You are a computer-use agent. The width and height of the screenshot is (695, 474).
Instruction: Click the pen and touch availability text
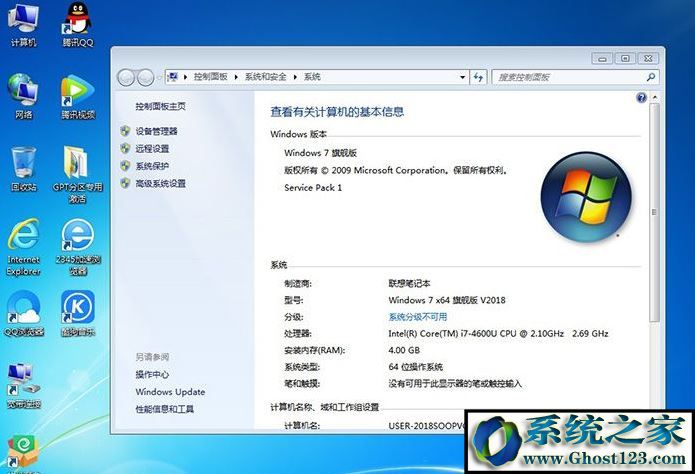point(455,384)
